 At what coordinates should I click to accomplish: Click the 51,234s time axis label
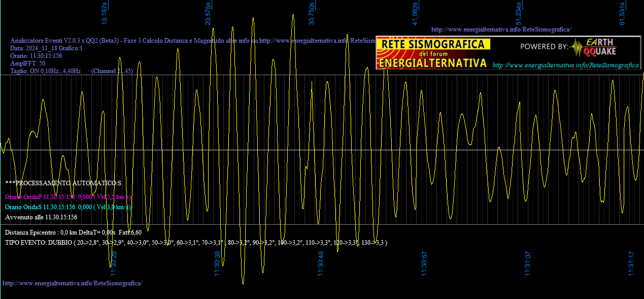point(519,13)
